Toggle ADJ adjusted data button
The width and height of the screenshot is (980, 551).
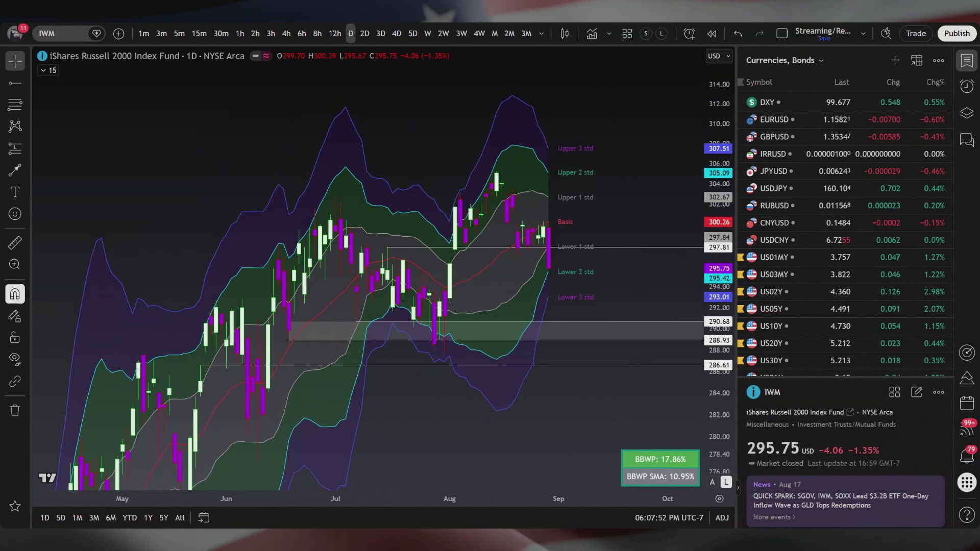point(722,518)
